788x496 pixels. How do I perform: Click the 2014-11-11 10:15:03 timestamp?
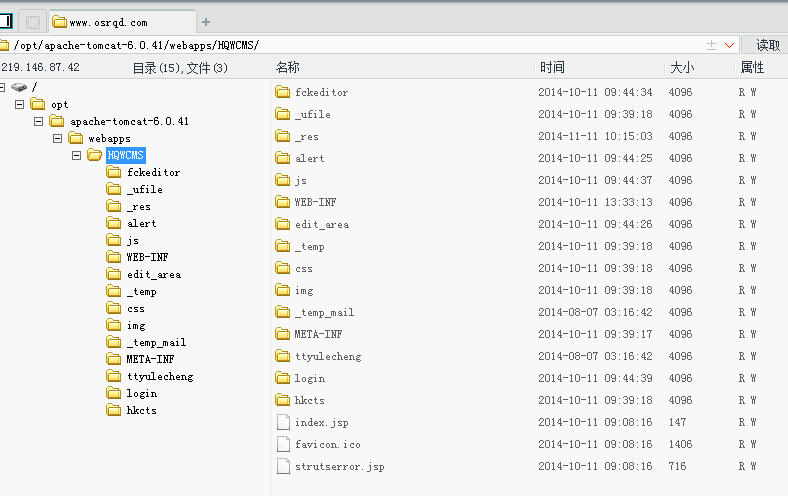[595, 136]
